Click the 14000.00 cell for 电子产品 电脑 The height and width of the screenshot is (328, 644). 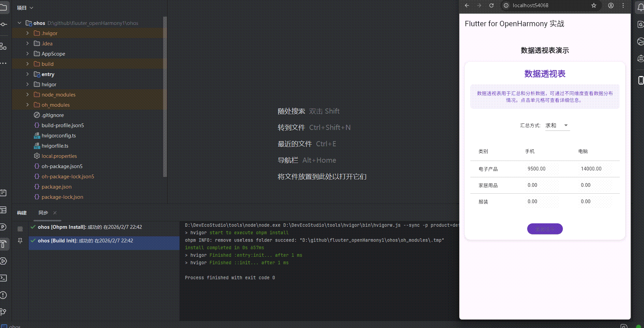(x=596, y=169)
